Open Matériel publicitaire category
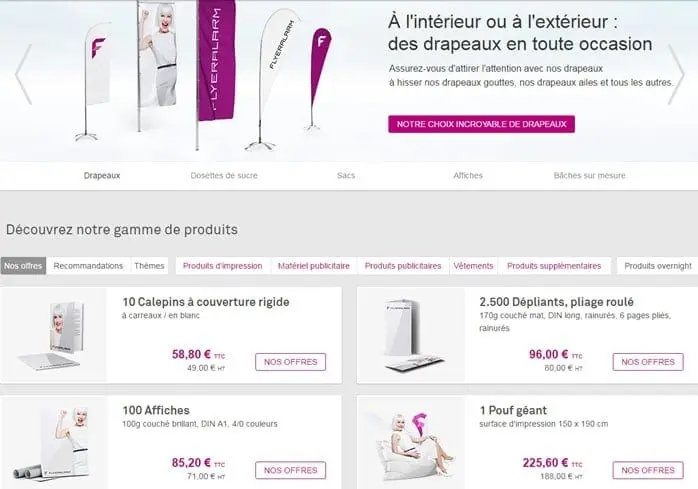This screenshot has width=698, height=489. point(314,266)
